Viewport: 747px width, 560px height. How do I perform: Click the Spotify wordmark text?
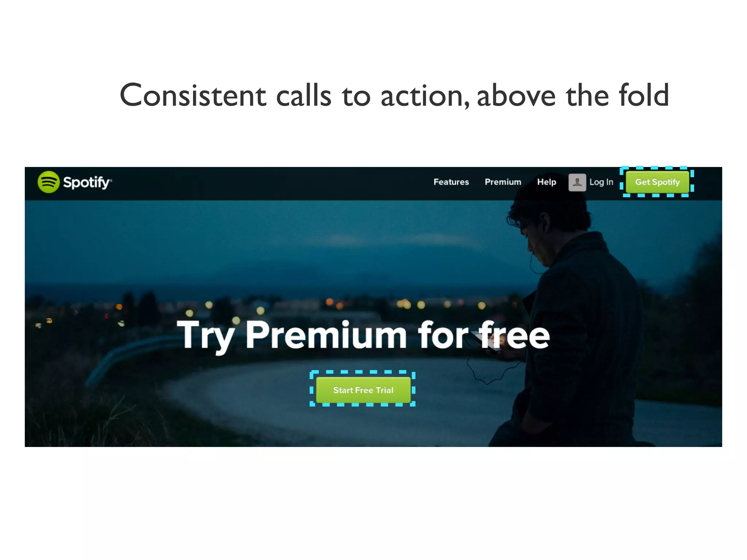pos(87,182)
